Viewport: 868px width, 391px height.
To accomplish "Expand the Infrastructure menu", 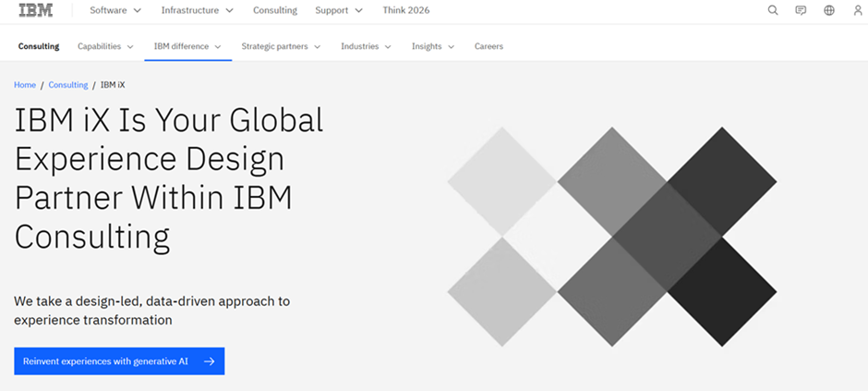I will (197, 10).
